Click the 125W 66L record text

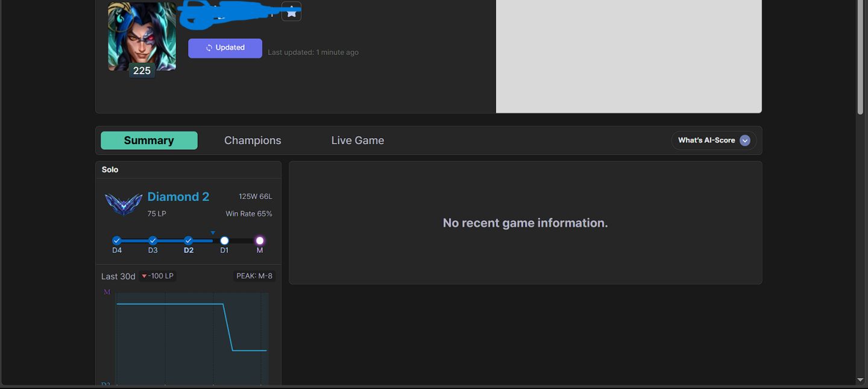pyautogui.click(x=256, y=197)
